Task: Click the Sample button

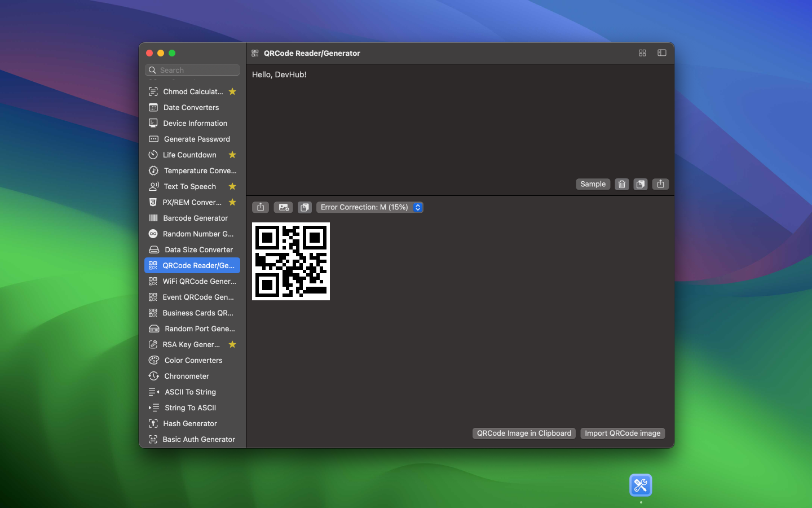Action: click(x=593, y=184)
